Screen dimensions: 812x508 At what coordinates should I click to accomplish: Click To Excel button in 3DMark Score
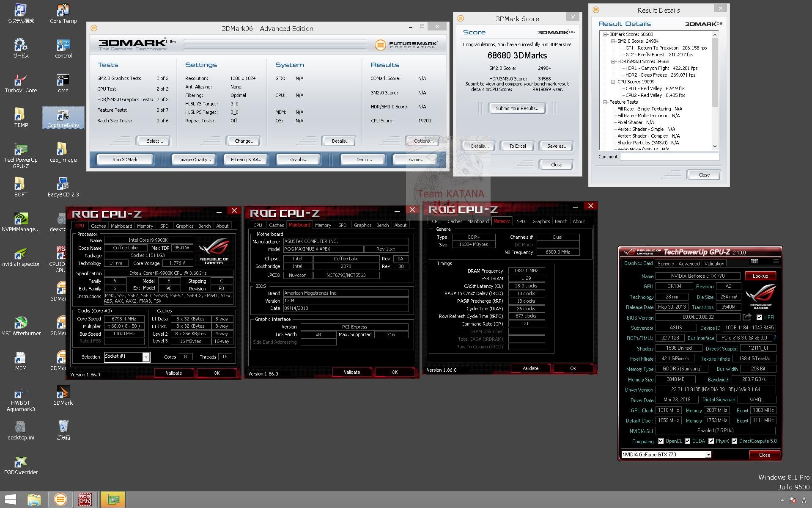coord(517,146)
